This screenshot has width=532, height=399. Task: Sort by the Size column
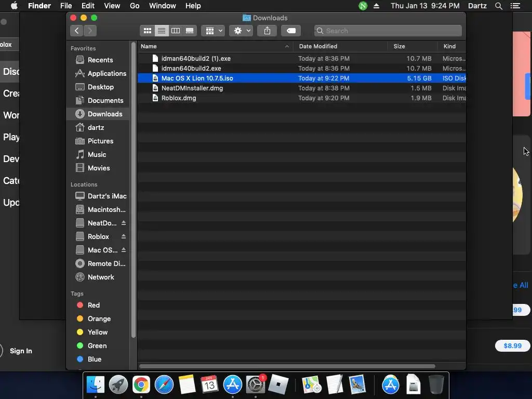(x=413, y=46)
